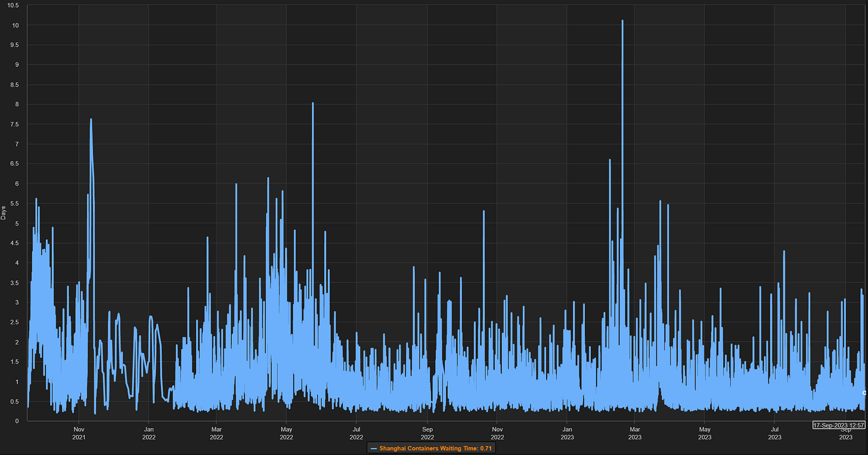Click the Shanghai Containers Waiting Time legend entry

coord(432,448)
